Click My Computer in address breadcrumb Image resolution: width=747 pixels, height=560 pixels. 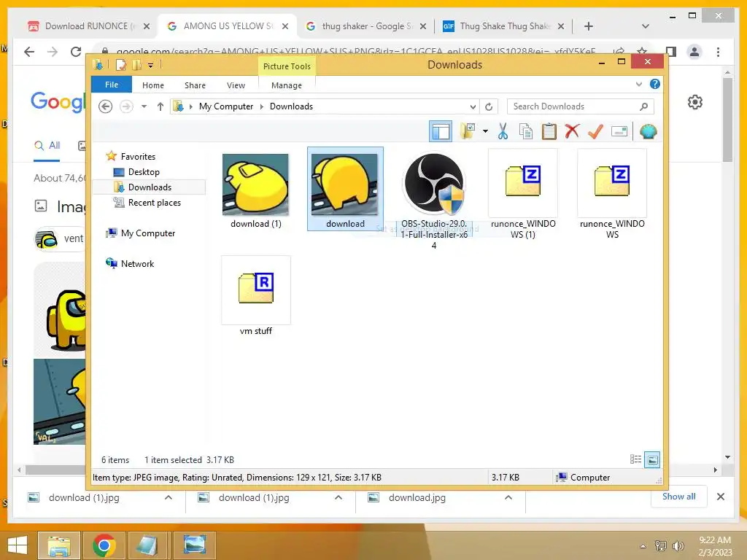[226, 106]
